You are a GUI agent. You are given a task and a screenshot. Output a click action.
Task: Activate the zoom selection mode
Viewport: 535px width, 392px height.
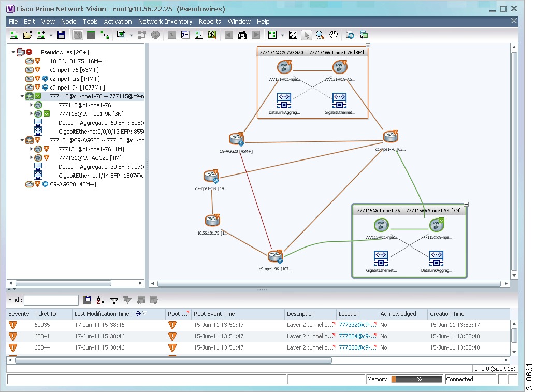tap(320, 35)
